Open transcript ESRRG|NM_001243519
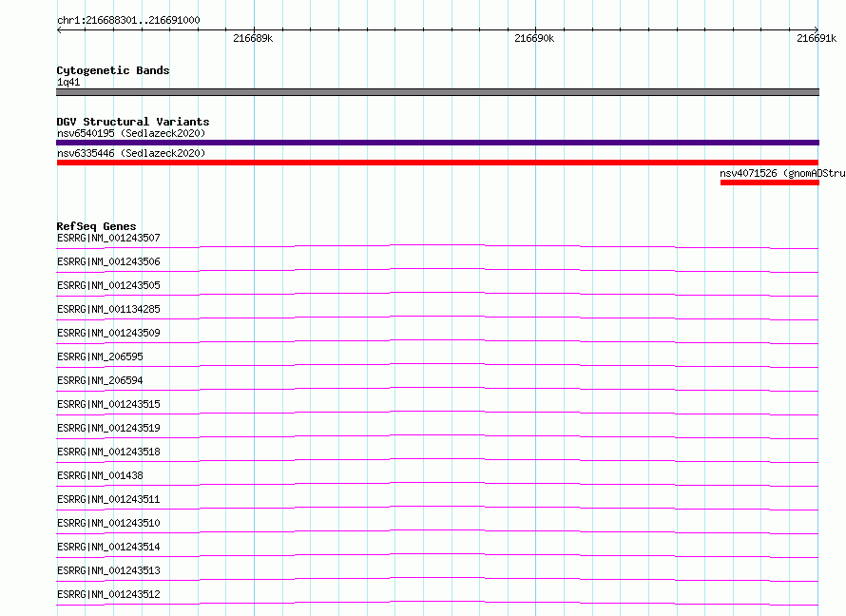846x616 pixels. tap(108, 428)
